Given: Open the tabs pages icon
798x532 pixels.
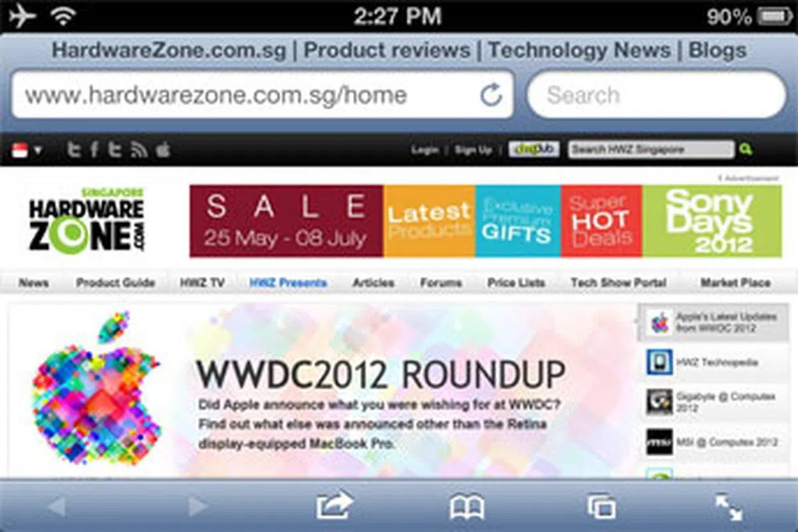Looking at the screenshot, I should point(602,507).
